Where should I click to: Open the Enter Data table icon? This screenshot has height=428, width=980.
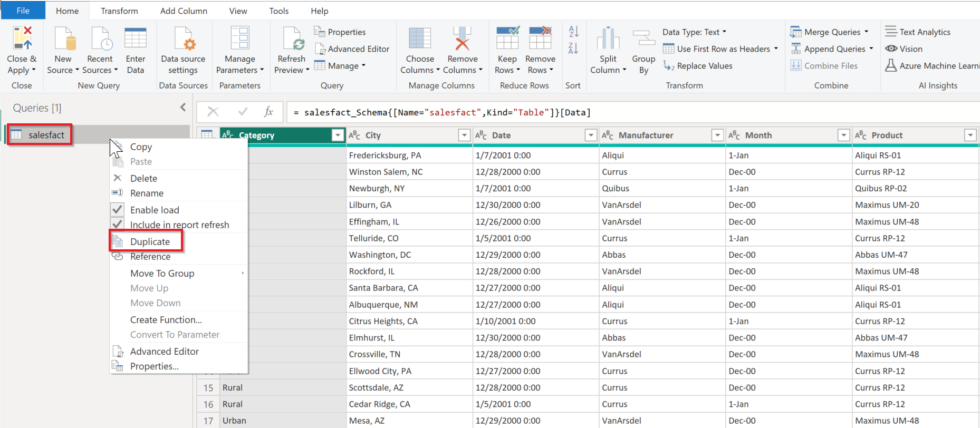135,38
